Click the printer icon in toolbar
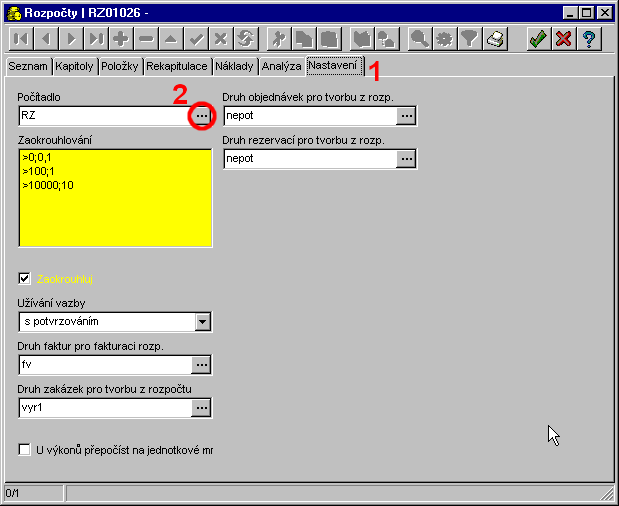The image size is (619, 506). 496,39
